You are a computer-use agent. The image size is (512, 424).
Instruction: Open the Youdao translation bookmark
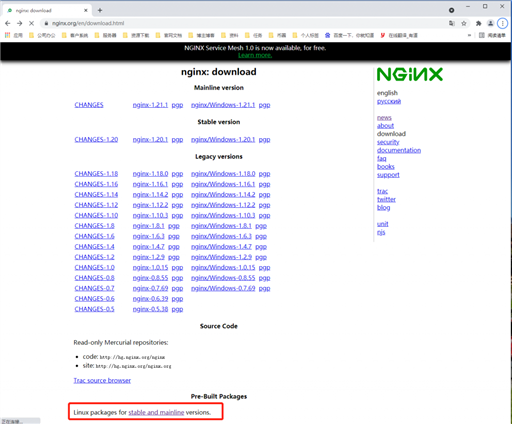coord(399,35)
